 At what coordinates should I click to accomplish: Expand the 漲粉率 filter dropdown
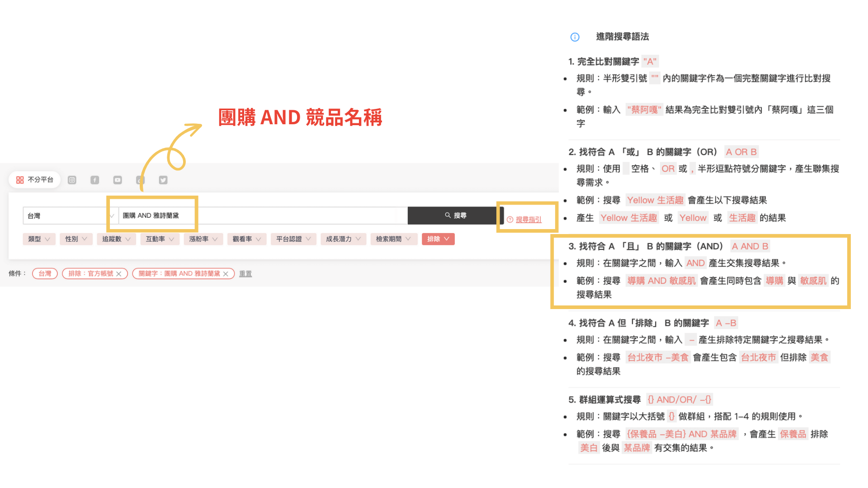203,239
